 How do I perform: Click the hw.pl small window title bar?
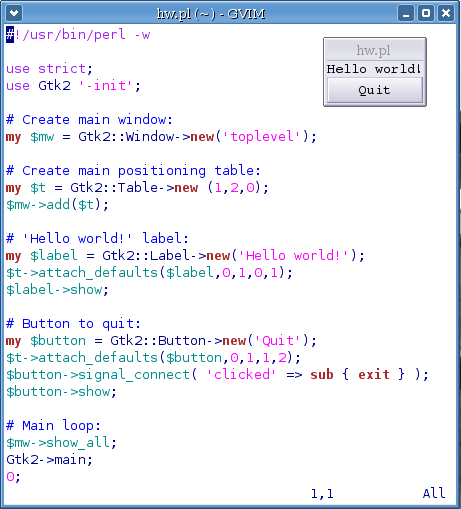tap(375, 50)
